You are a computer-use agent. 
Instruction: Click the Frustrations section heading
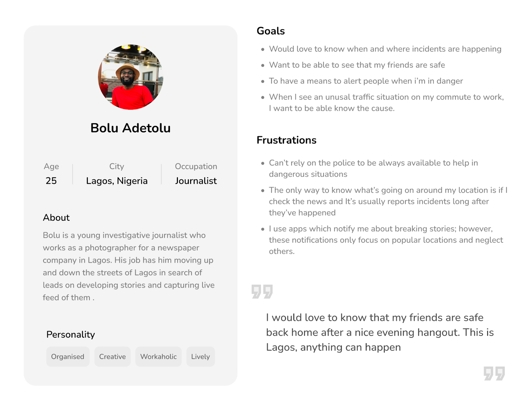click(x=286, y=140)
